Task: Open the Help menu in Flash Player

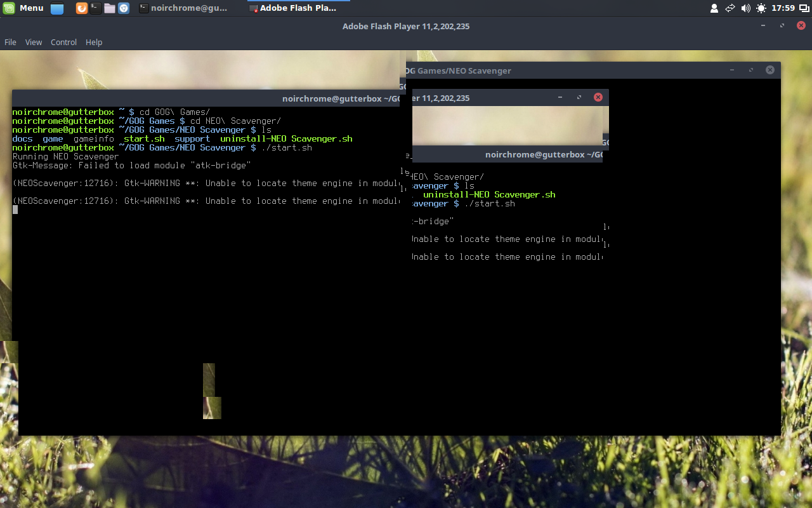Action: [x=94, y=42]
